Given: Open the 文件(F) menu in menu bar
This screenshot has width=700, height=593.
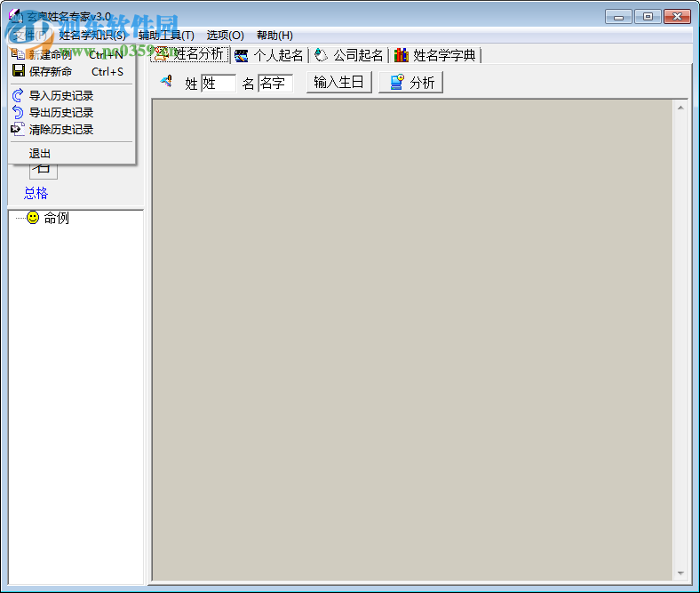Looking at the screenshot, I should click(x=30, y=36).
